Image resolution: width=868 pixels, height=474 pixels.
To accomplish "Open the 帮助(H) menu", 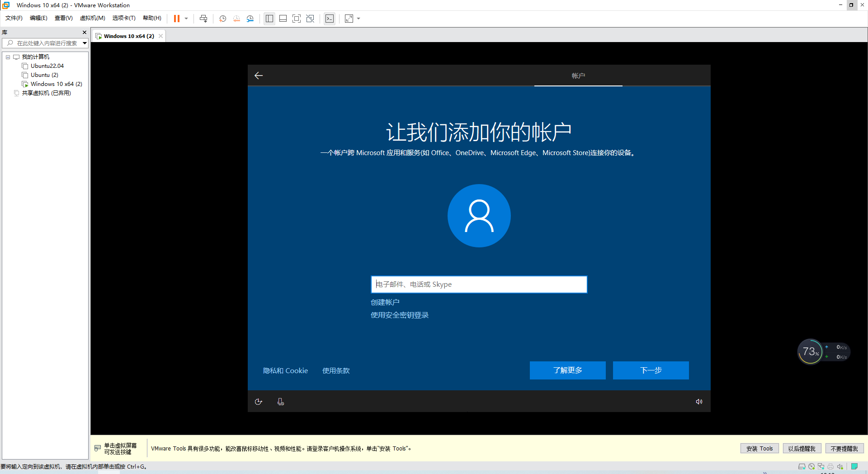I will tap(152, 18).
